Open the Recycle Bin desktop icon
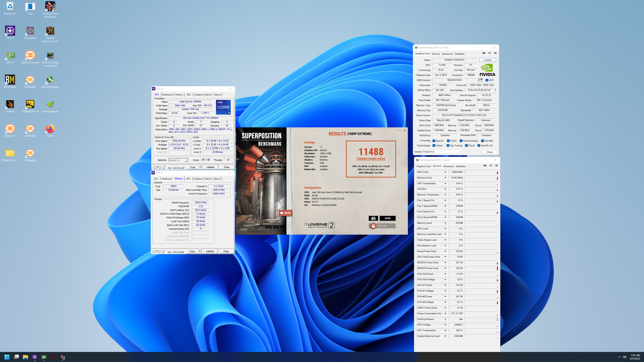The width and height of the screenshot is (644, 362). 10,8
